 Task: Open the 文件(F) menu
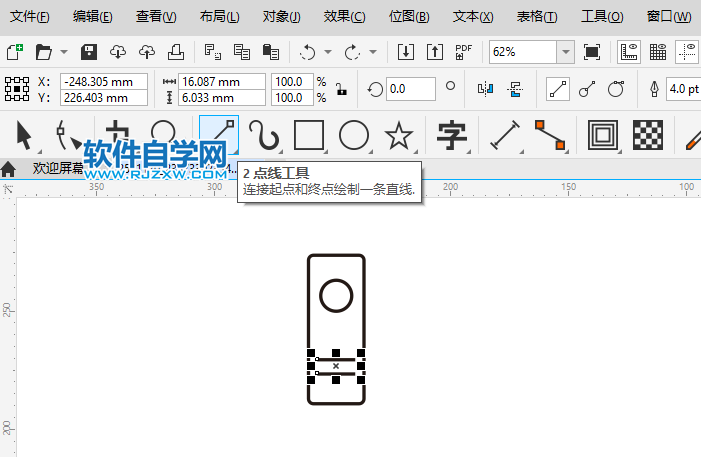[x=30, y=17]
